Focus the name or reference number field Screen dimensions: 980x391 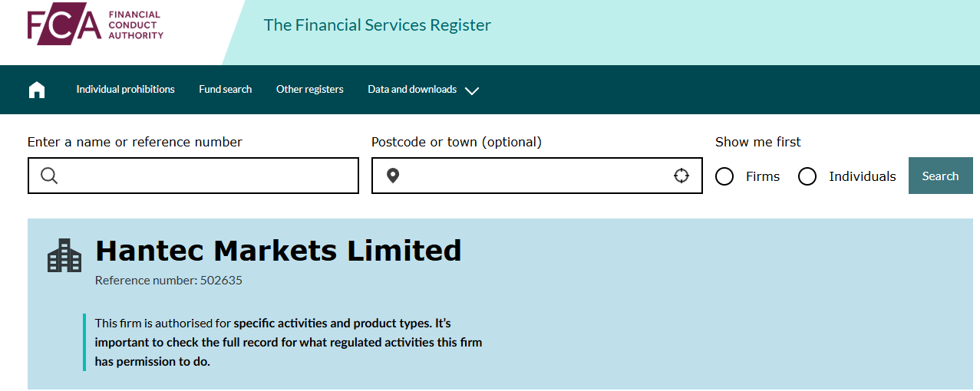(x=207, y=176)
